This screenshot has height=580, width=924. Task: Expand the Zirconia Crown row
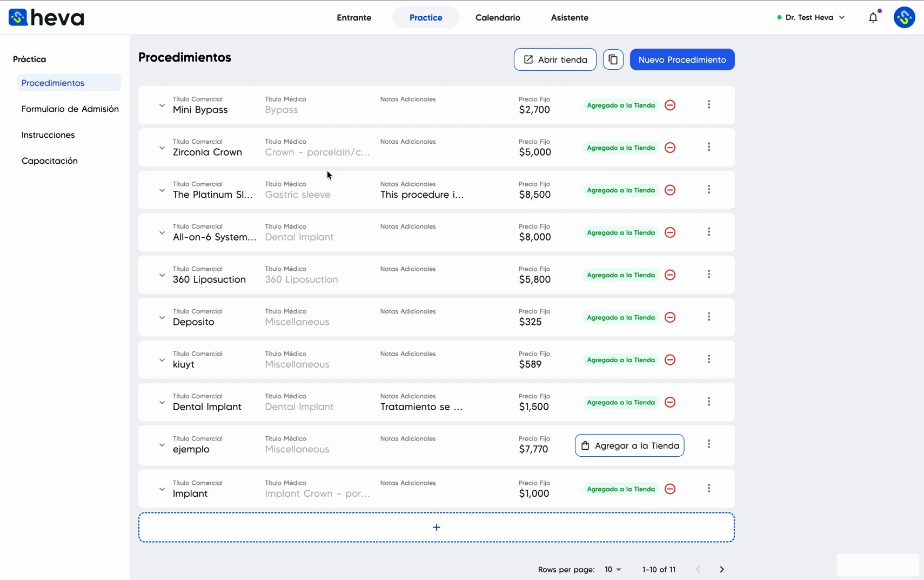pos(162,148)
